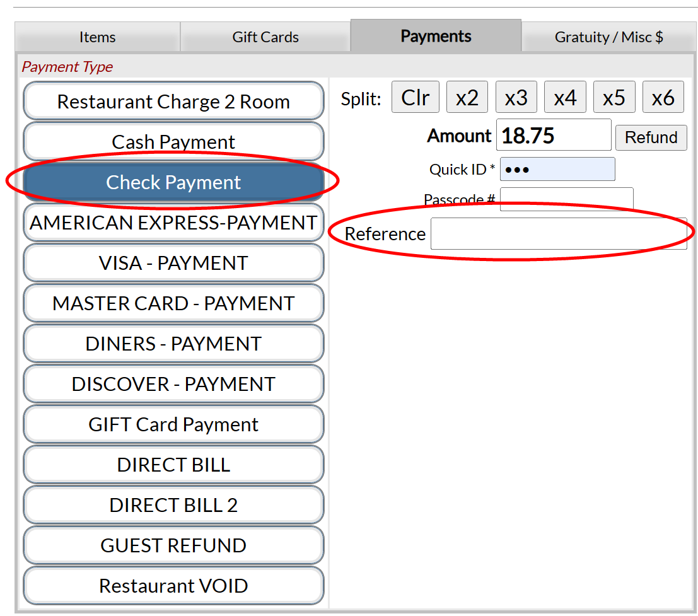Select MASTER CARD - PAYMENT
698x616 pixels.
click(x=173, y=303)
